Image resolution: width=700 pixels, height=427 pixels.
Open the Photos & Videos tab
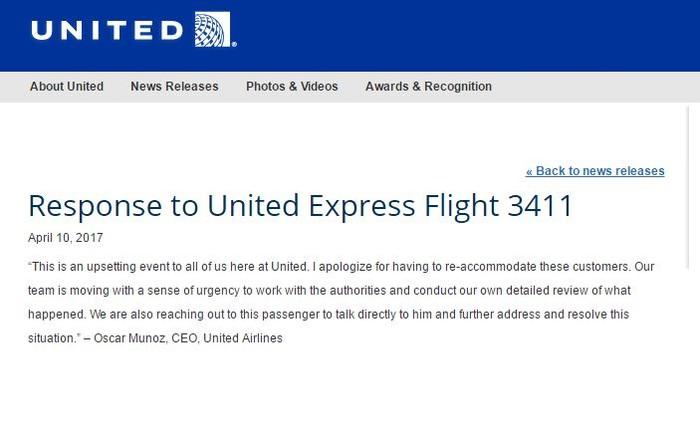click(292, 87)
